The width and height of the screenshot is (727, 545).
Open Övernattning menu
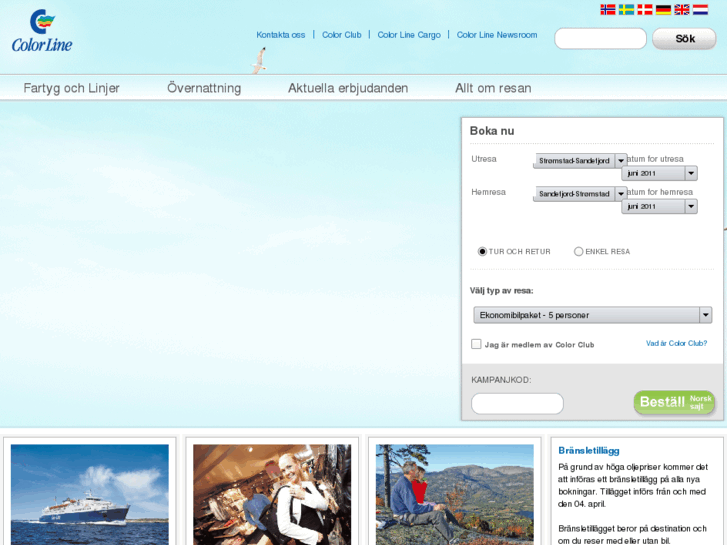[204, 88]
